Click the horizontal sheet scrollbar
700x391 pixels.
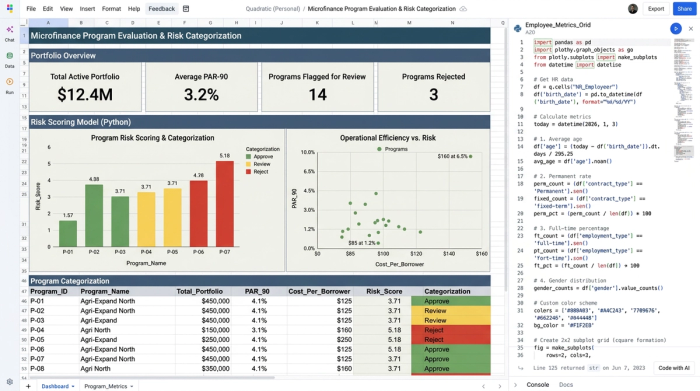click(x=152, y=378)
